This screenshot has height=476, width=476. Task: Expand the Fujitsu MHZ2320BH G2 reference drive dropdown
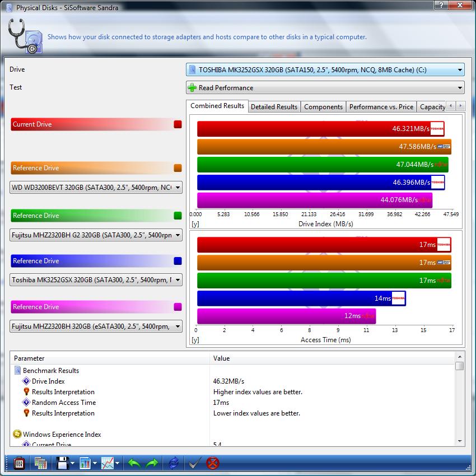tap(96, 235)
